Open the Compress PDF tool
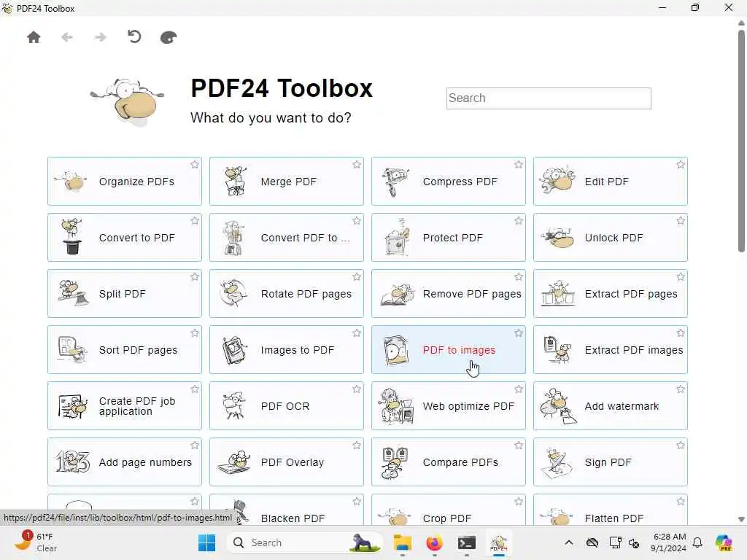Image resolution: width=747 pixels, height=560 pixels. coord(449,182)
